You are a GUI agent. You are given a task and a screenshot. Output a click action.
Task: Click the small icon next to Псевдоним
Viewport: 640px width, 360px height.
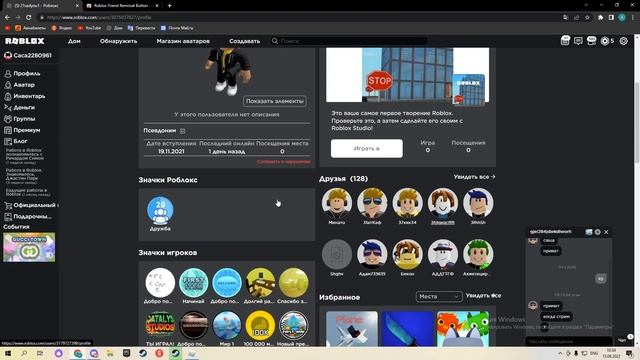[183, 131]
